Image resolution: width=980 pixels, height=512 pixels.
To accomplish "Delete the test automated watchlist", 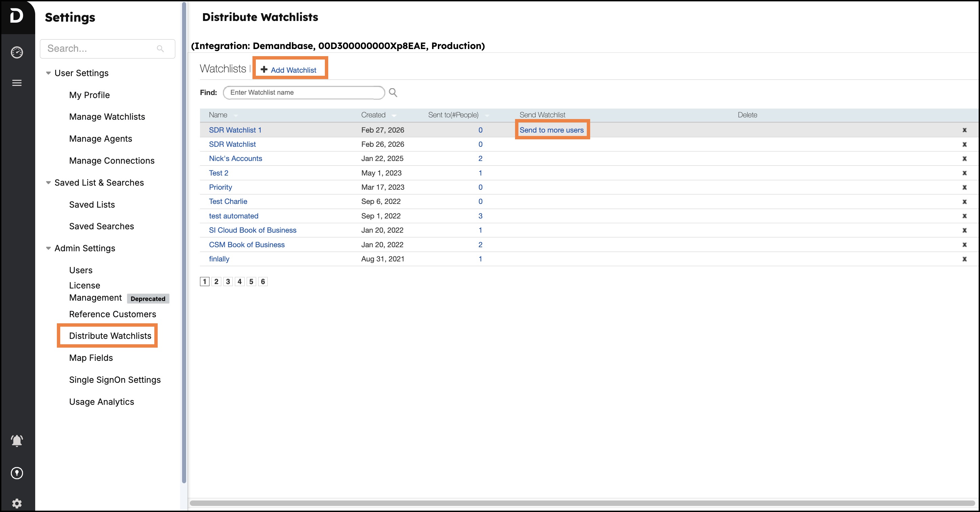I will (x=964, y=216).
